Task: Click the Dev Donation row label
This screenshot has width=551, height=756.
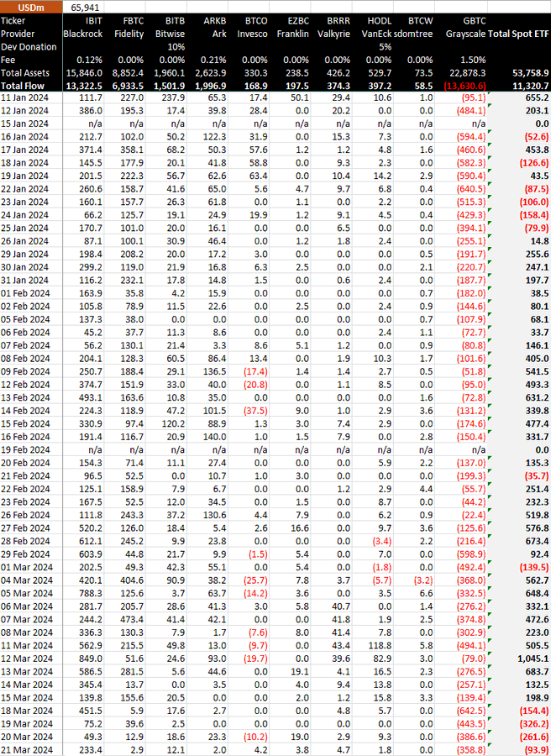Action: click(29, 47)
